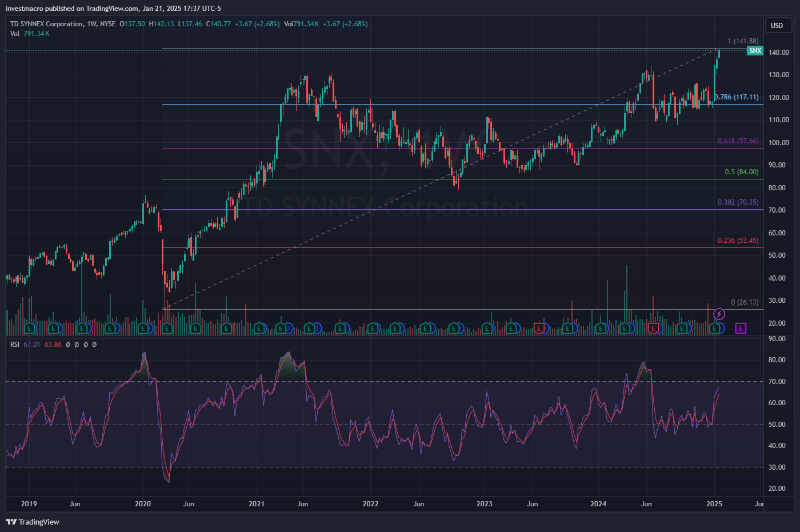Screen dimensions: 800x532
Task: Click the 0.236 (53.45) Fibonacci level label
Action: [738, 241]
